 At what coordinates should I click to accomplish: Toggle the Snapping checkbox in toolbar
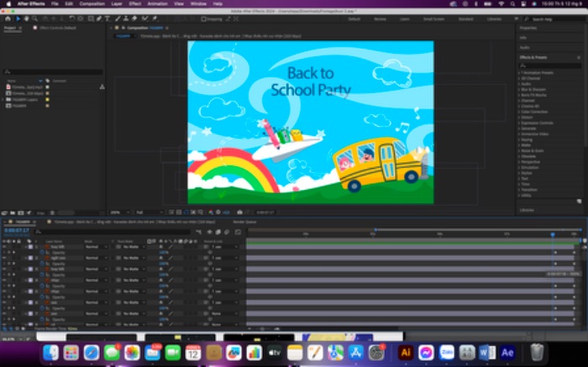(x=203, y=18)
